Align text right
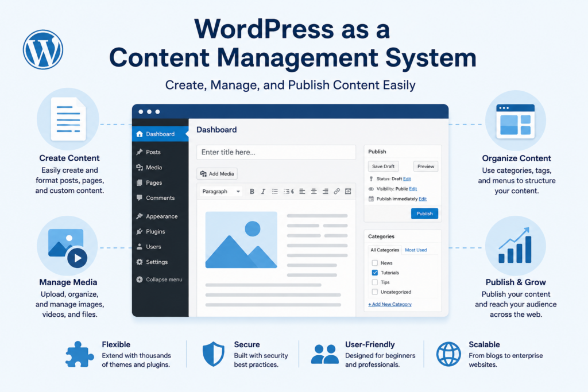This screenshot has width=588, height=392. coord(326,191)
